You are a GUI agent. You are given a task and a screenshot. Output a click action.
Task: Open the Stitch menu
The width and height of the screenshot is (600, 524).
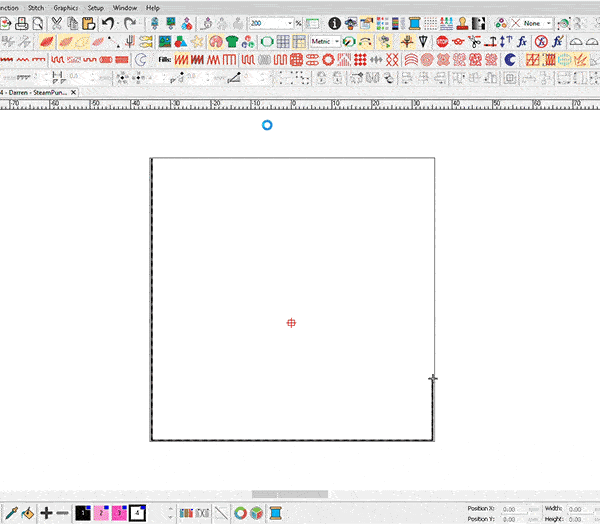(36, 8)
